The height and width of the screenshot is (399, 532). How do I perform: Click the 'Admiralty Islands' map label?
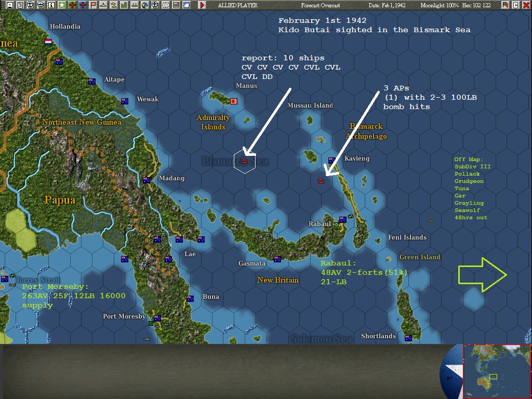(x=213, y=122)
